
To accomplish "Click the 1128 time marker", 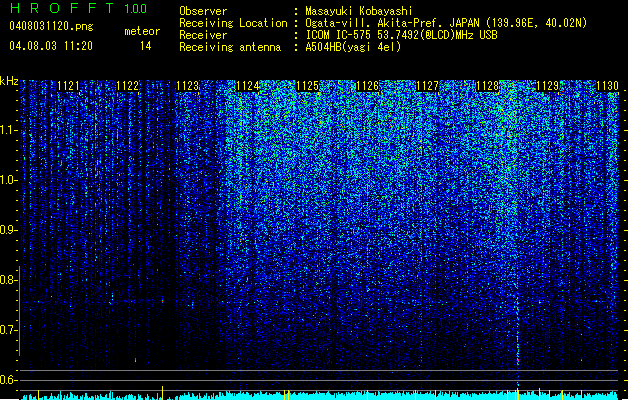I will point(487,86).
